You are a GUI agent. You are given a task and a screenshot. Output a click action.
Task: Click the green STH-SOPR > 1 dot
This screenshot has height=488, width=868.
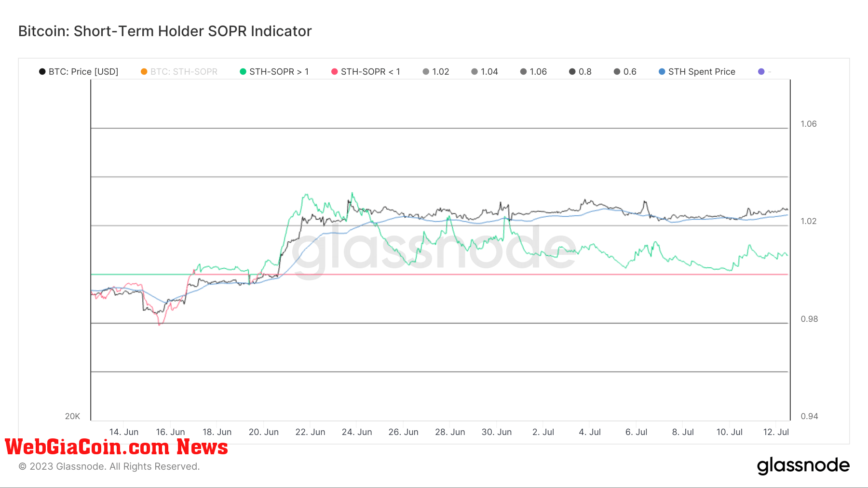243,72
